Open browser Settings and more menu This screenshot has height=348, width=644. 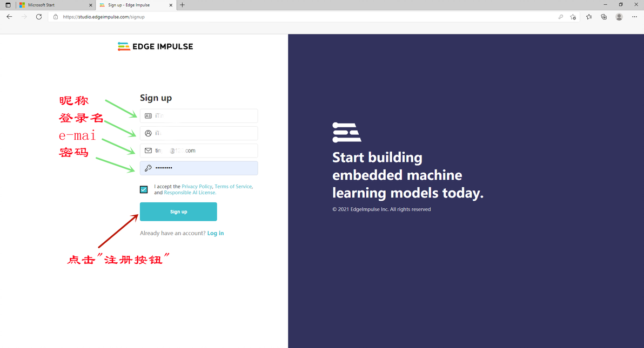click(634, 17)
